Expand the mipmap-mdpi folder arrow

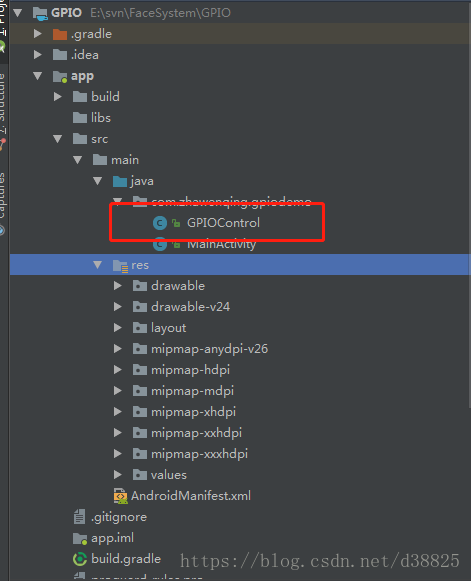tap(117, 391)
